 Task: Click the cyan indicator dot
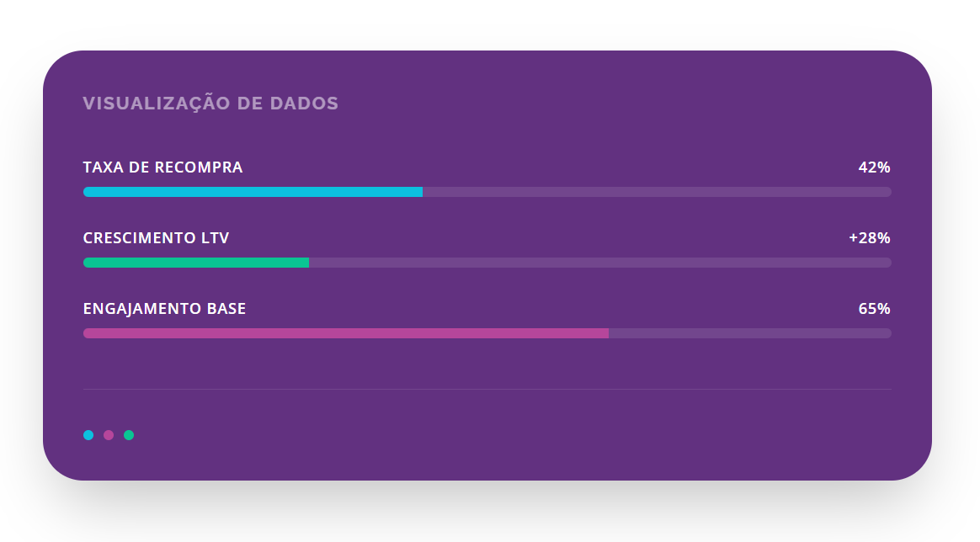point(88,435)
